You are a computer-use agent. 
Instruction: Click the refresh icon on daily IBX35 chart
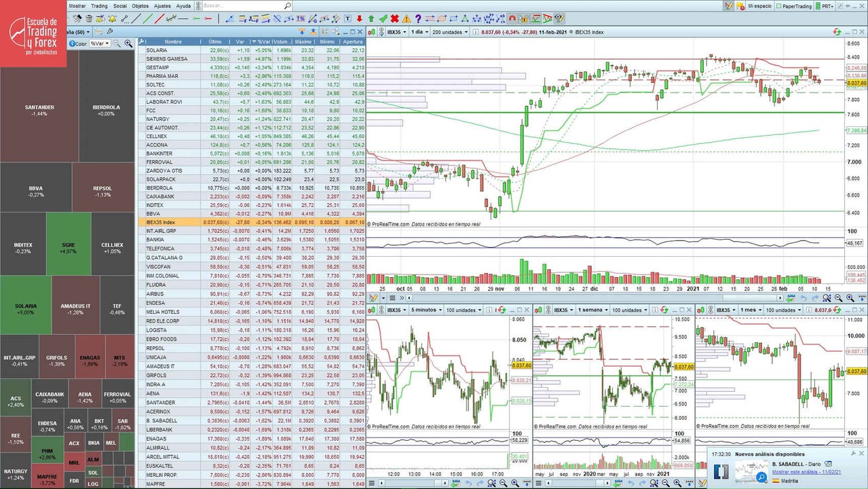[x=837, y=32]
